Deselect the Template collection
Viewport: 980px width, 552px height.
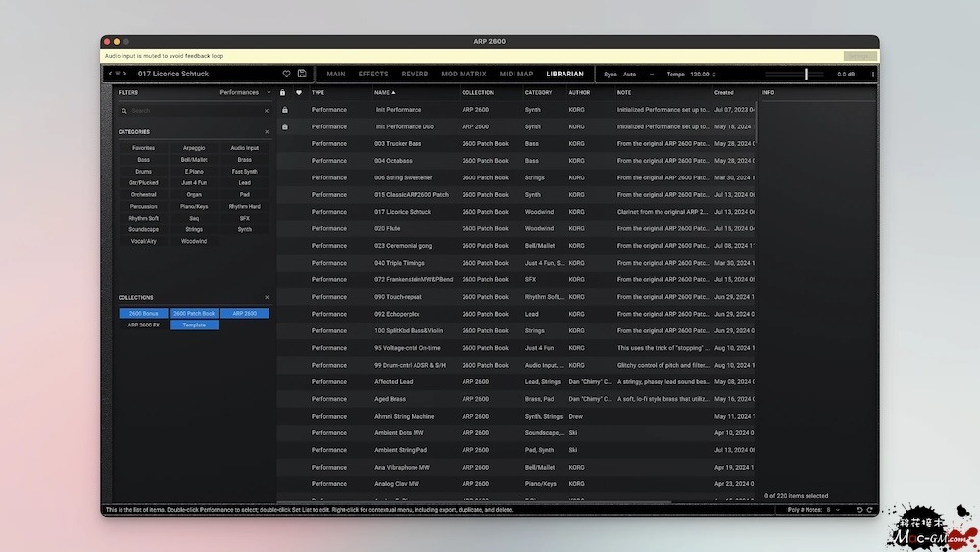pyautogui.click(x=194, y=326)
